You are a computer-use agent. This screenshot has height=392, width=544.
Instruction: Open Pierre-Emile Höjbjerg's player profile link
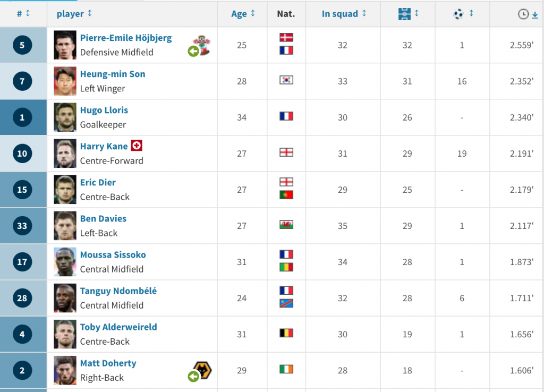click(126, 38)
